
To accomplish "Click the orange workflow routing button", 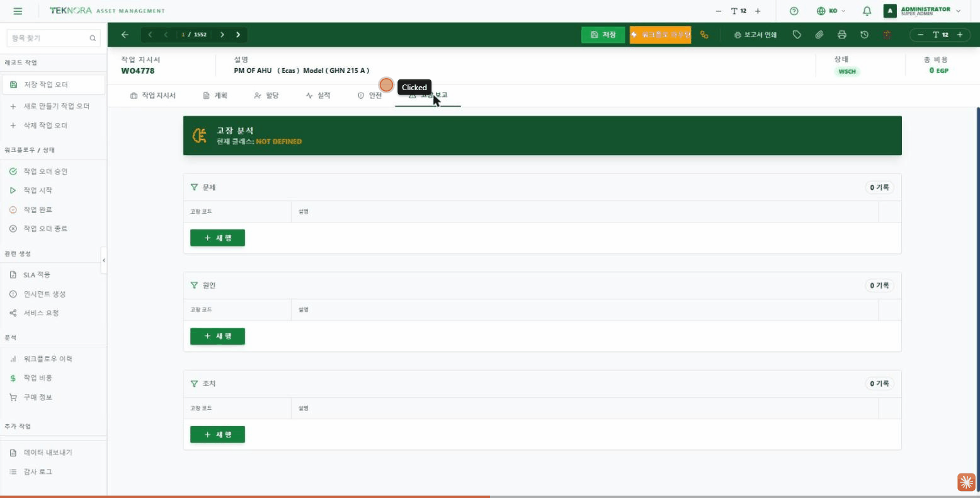I will coord(660,35).
